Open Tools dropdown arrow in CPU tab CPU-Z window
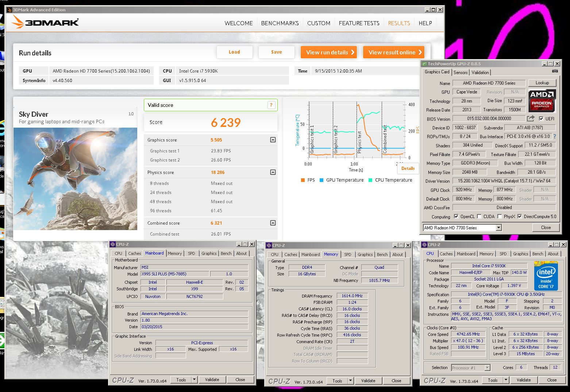 pyautogui.click(x=506, y=380)
